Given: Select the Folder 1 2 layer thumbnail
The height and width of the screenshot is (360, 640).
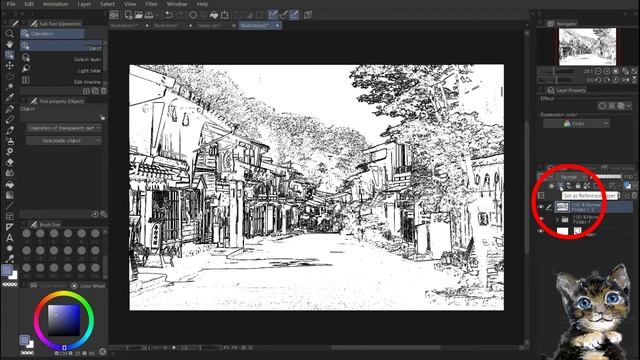Looking at the screenshot, I should (x=562, y=207).
